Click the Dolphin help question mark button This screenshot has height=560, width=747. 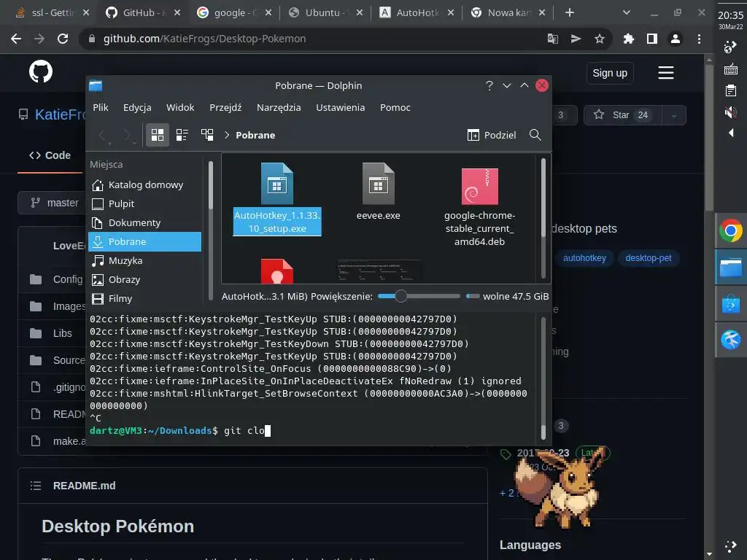tap(489, 86)
